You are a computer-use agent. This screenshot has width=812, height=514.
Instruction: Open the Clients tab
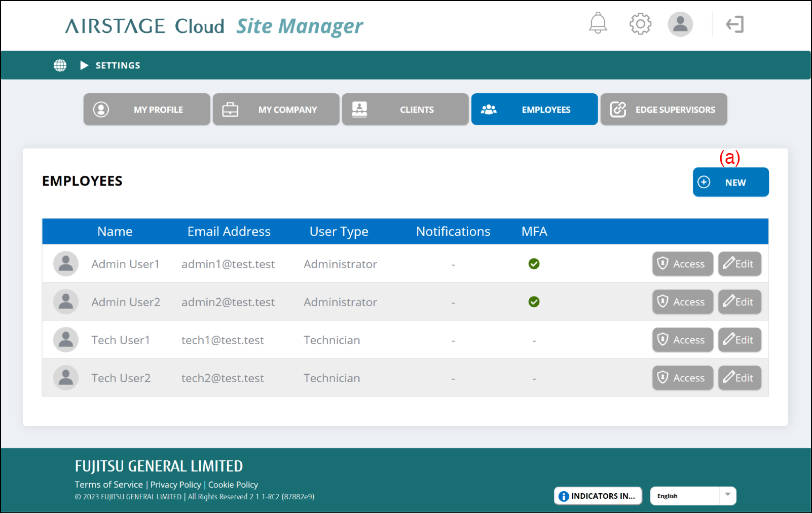point(405,109)
